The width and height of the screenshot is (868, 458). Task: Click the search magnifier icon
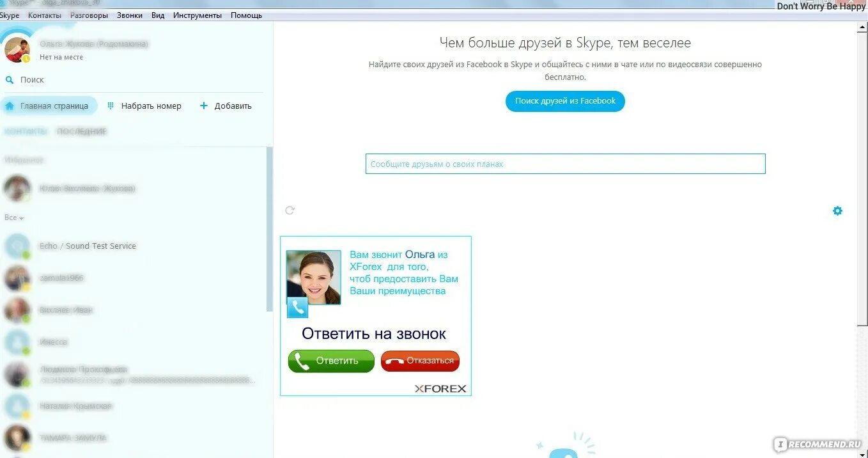pyautogui.click(x=10, y=80)
